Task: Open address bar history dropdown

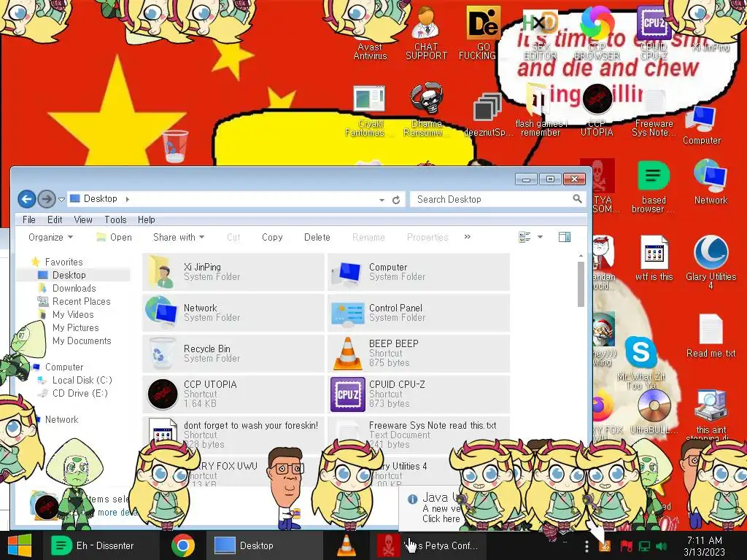Action: 382,200
